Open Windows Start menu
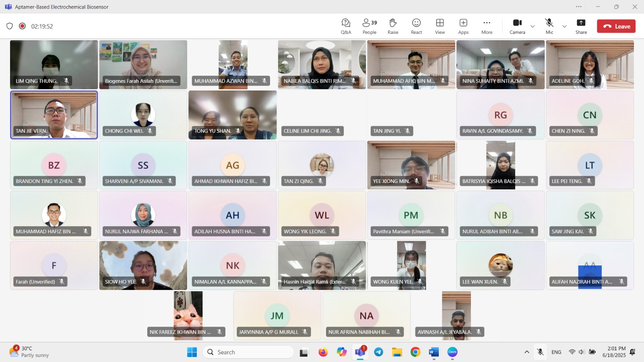 tap(192, 352)
